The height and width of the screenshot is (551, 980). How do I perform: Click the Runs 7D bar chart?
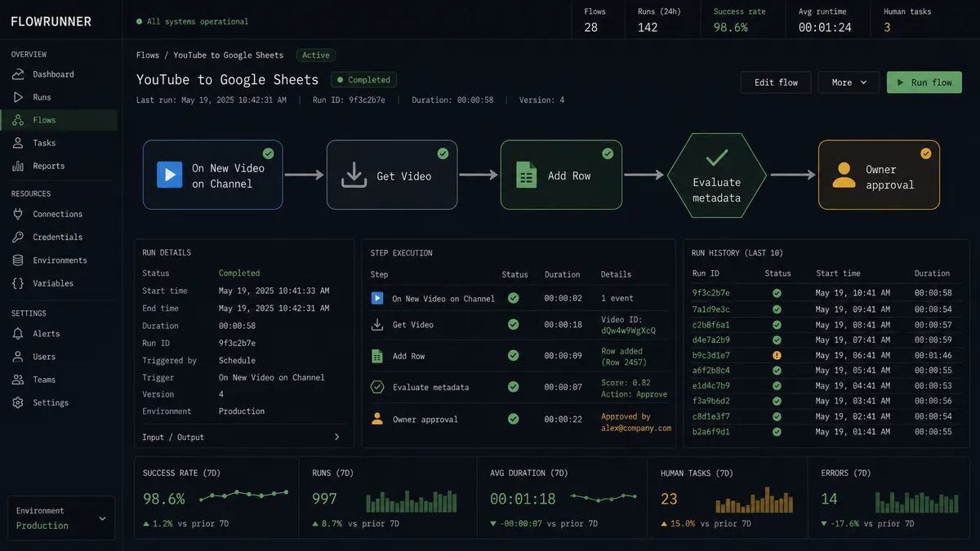pyautogui.click(x=412, y=501)
